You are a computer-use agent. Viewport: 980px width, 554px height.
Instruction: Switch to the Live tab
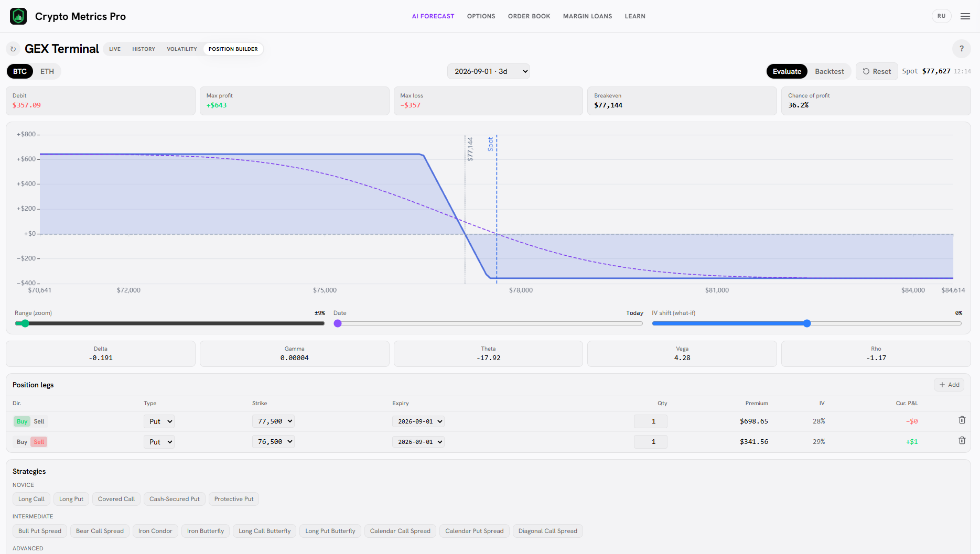coord(115,49)
